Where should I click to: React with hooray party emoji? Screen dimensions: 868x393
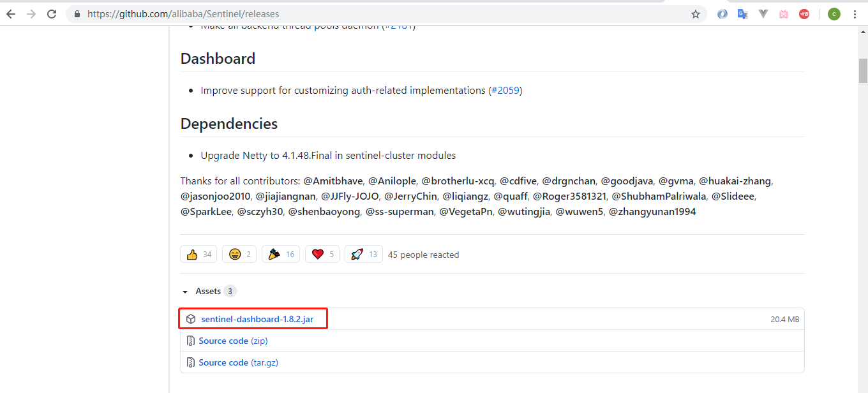pos(281,254)
